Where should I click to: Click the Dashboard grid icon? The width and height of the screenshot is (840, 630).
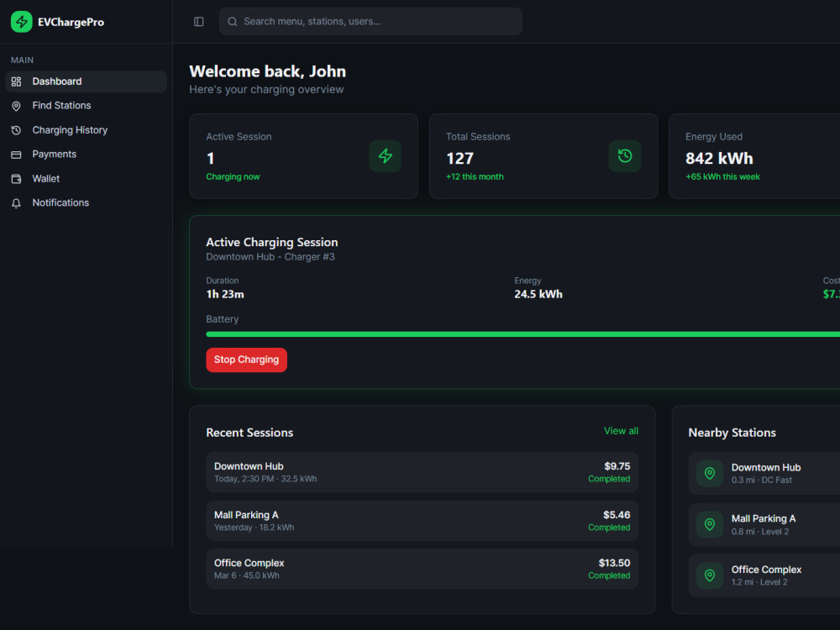coord(16,81)
